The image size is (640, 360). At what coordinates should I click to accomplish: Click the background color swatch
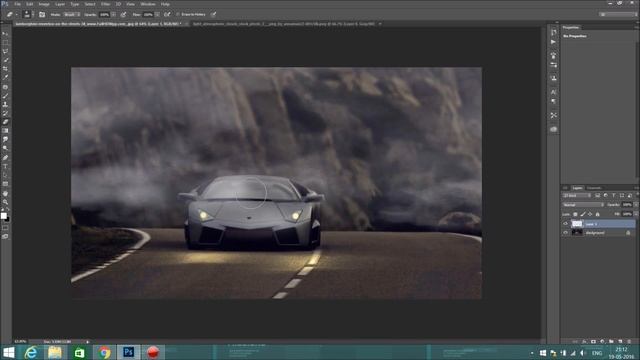pyautogui.click(x=7, y=219)
